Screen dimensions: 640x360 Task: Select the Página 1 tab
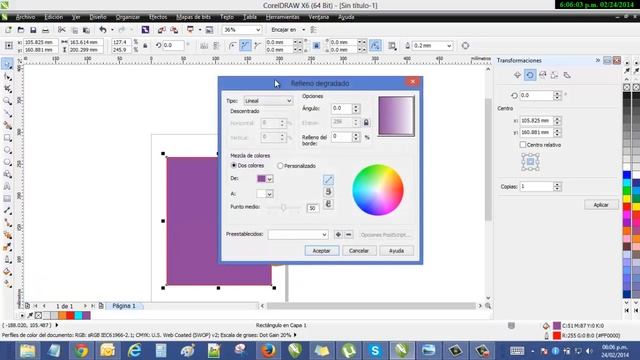pyautogui.click(x=124, y=306)
